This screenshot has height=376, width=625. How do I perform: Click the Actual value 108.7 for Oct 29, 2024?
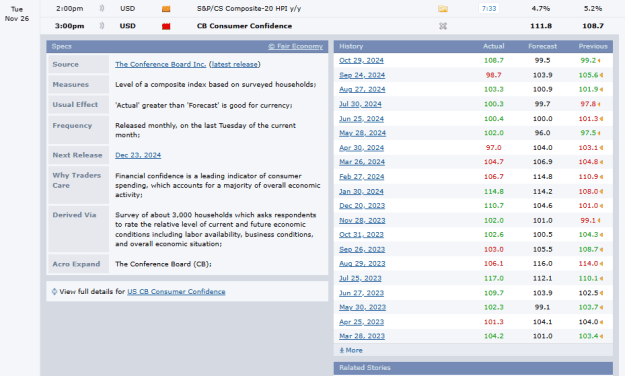click(493, 61)
